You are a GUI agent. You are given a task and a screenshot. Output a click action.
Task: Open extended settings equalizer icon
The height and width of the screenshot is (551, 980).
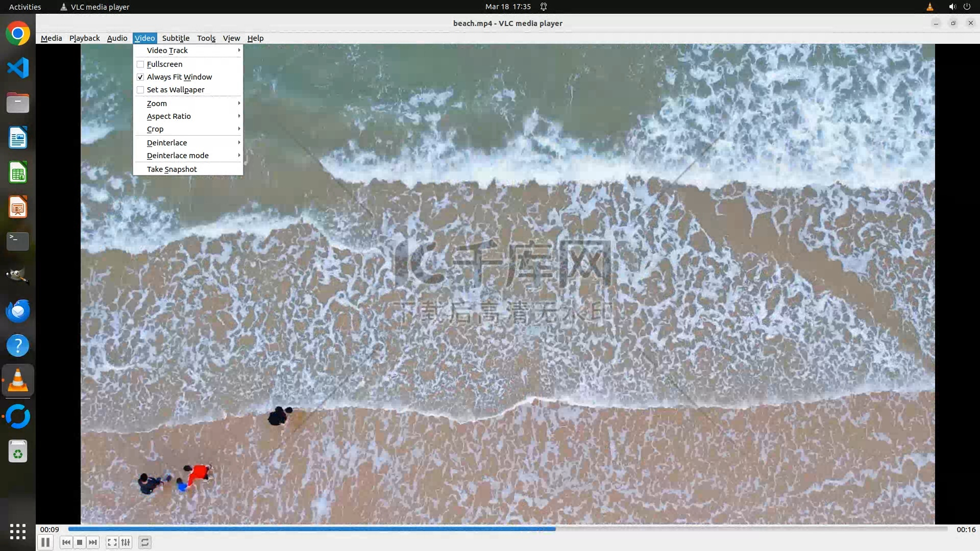point(126,542)
